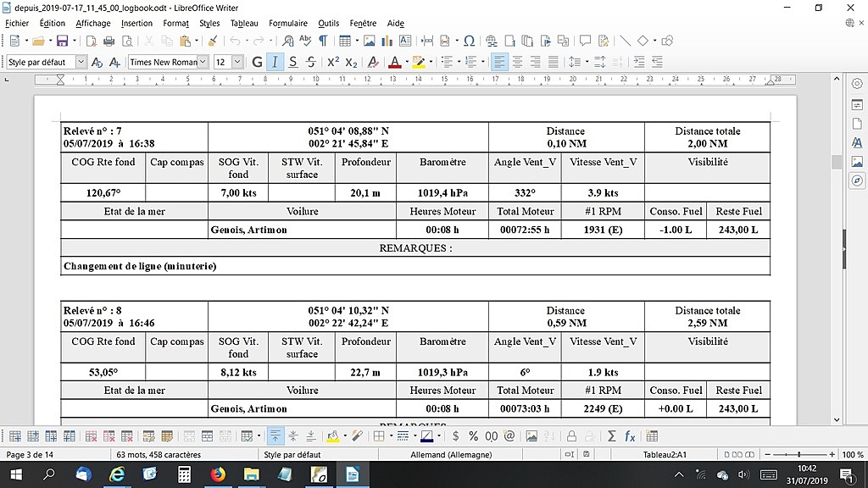Add a comment using the toolbar icon
The height and width of the screenshot is (488, 868).
click(x=585, y=41)
